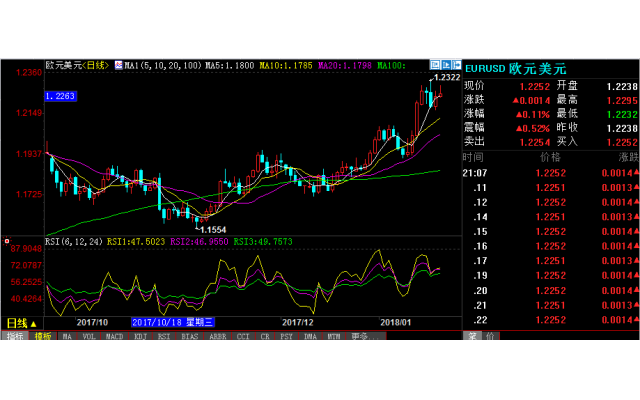Select the .14 tick row

pos(551,217)
